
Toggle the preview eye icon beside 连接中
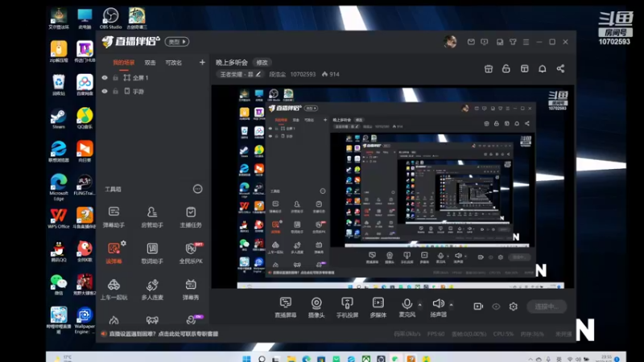click(x=496, y=306)
